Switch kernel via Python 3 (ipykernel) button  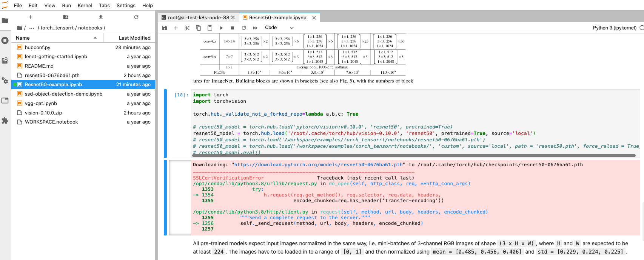click(615, 28)
